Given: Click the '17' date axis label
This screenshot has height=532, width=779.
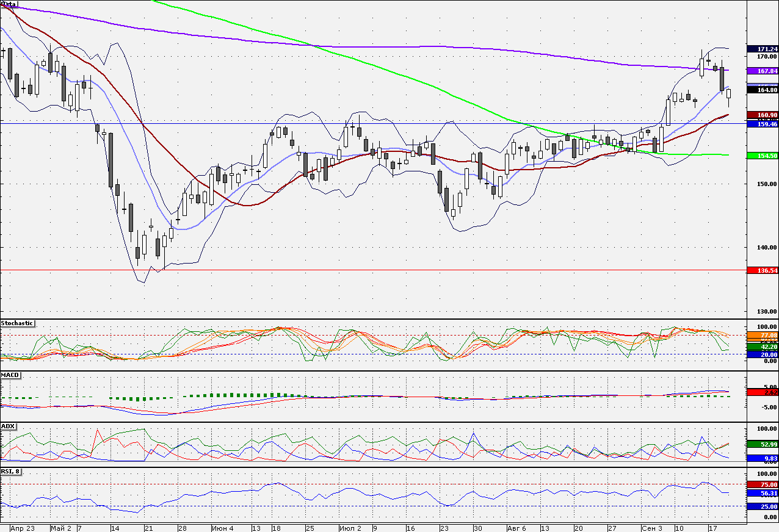Looking at the screenshot, I should (712, 528).
